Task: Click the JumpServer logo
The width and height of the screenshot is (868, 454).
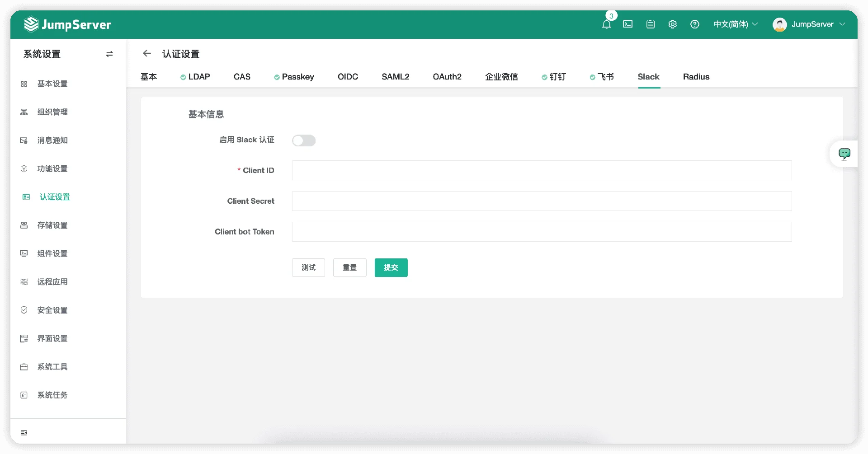Action: (67, 24)
